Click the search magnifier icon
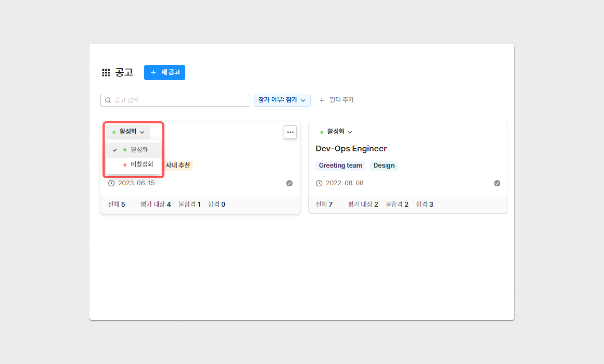The width and height of the screenshot is (604, 364). pos(108,100)
